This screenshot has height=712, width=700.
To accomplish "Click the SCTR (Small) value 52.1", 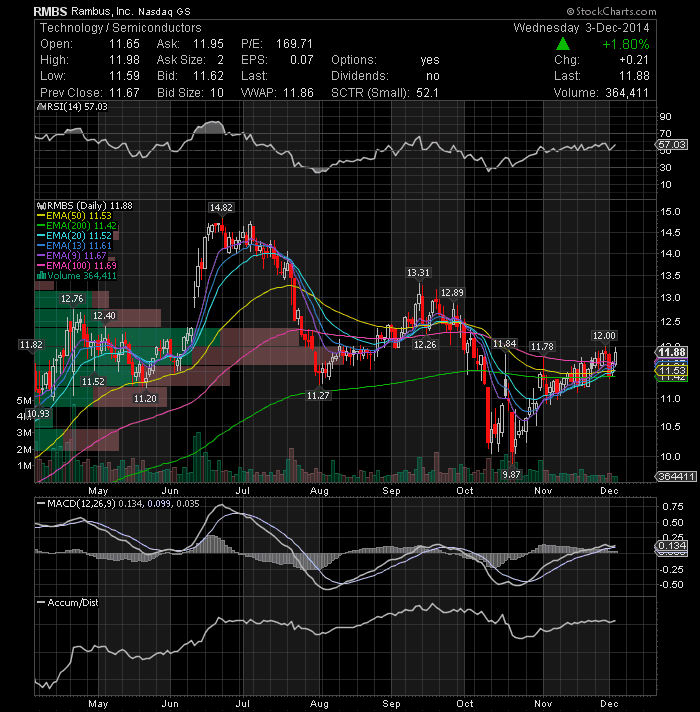I will click(x=427, y=93).
